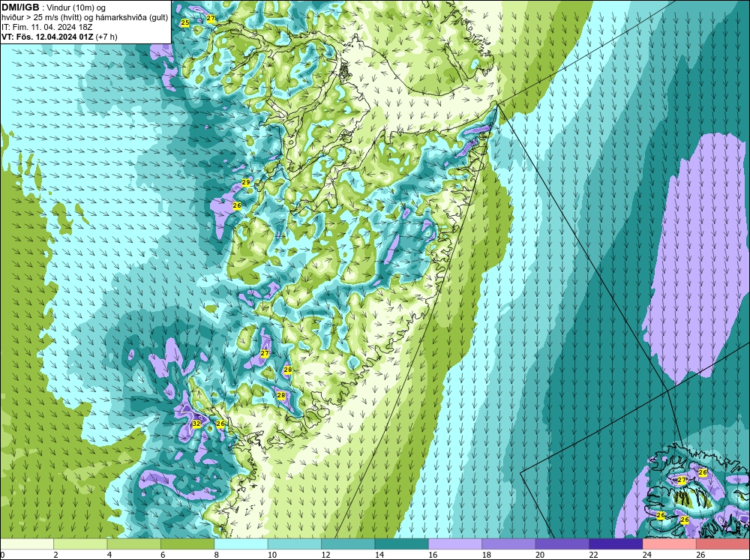Click the 'IT: Fim. 11. 04. 2024 18Z' line
Image resolution: width=750 pixels, height=560 pixels.
46,27
